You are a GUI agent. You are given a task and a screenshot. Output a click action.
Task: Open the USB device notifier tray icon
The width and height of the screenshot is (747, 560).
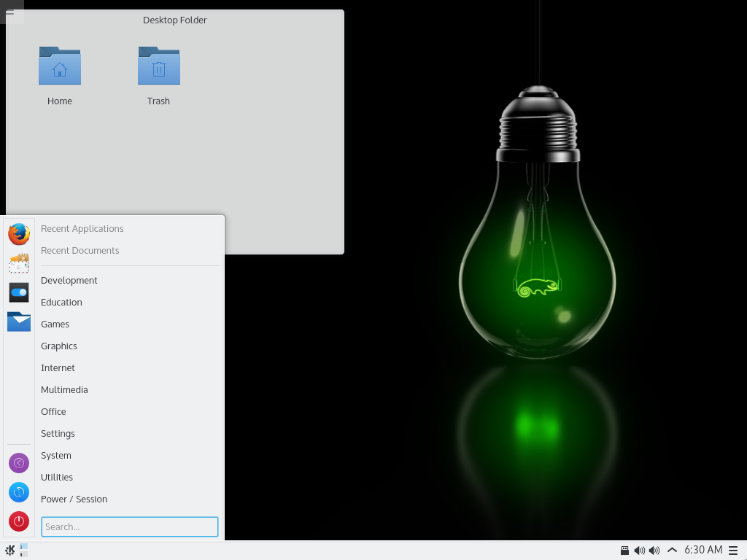tap(624, 551)
